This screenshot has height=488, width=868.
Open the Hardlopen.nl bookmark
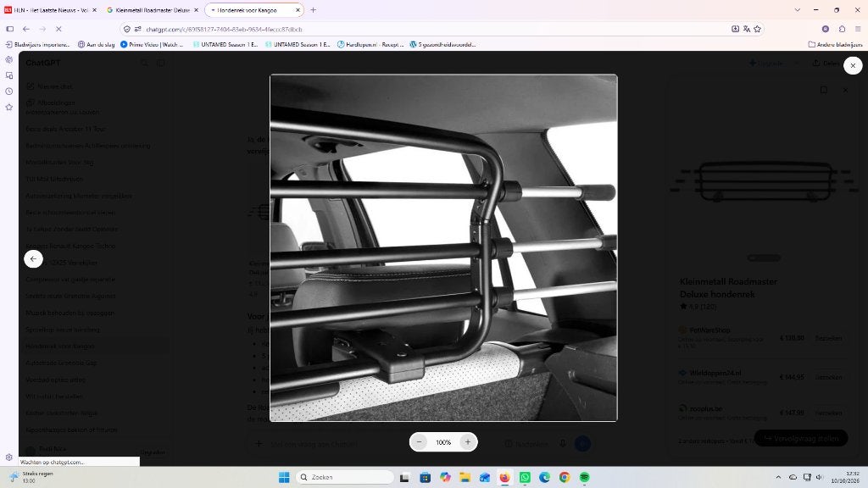(x=370, y=44)
